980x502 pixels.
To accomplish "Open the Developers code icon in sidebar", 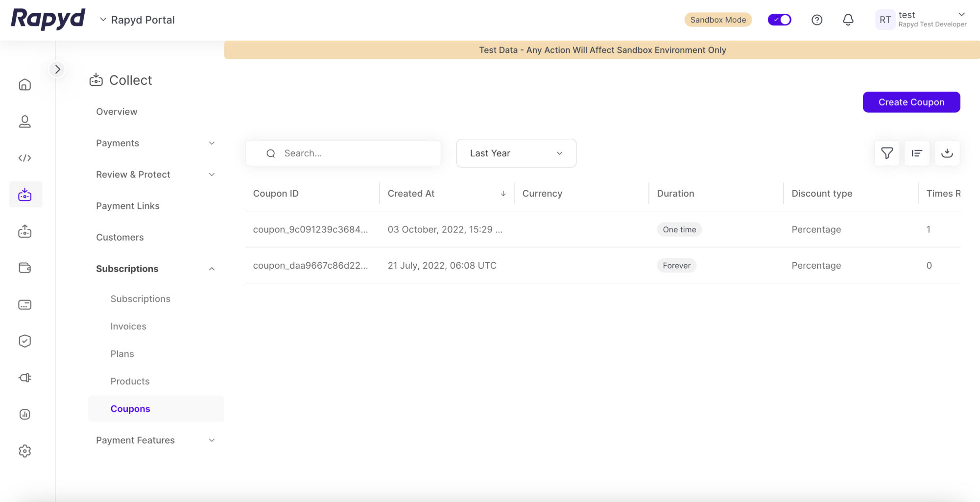I will (25, 158).
